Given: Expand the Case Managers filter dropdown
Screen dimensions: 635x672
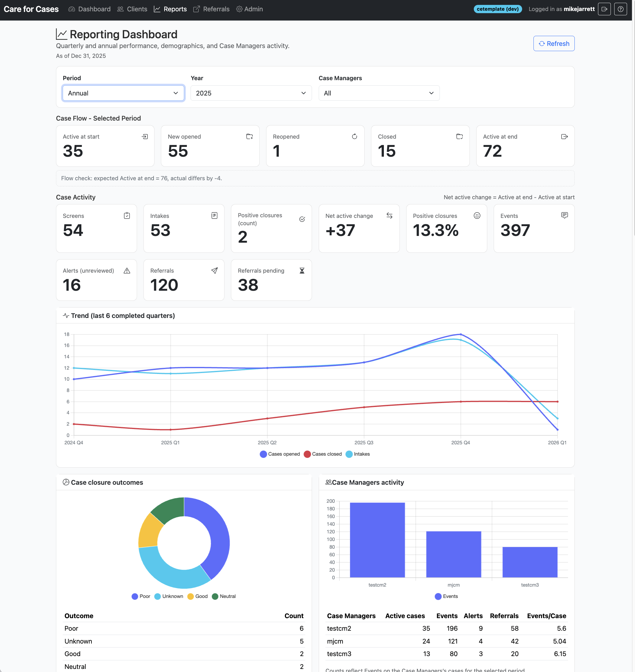Looking at the screenshot, I should pos(379,93).
